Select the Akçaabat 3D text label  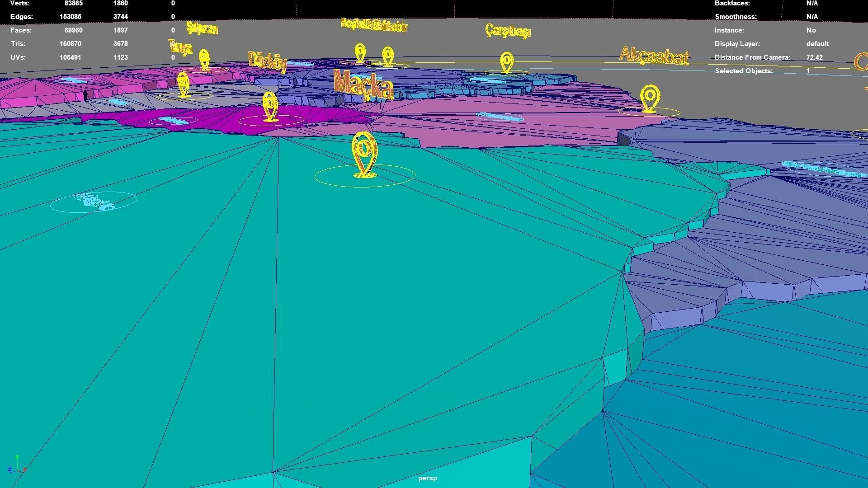coord(654,56)
